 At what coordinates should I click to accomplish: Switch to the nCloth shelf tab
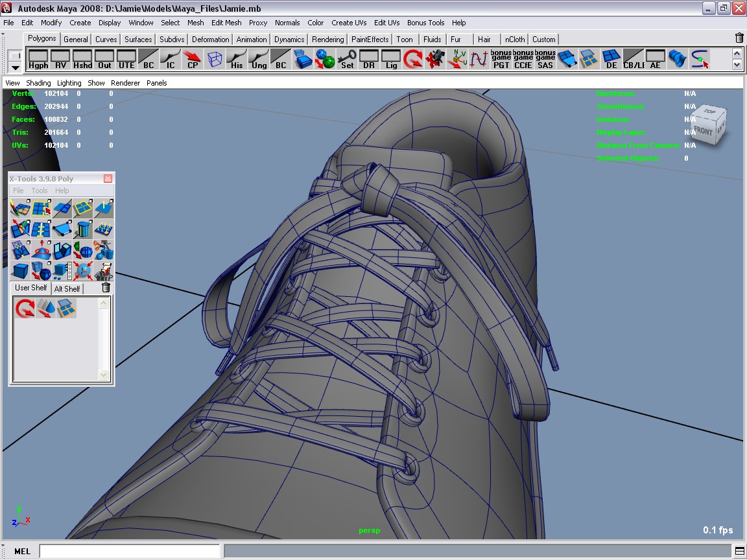[x=515, y=40]
